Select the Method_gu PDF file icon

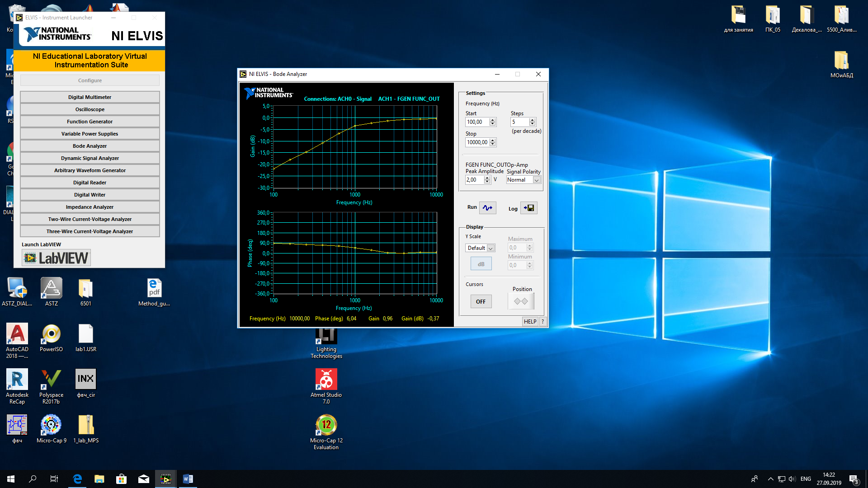[x=154, y=292]
